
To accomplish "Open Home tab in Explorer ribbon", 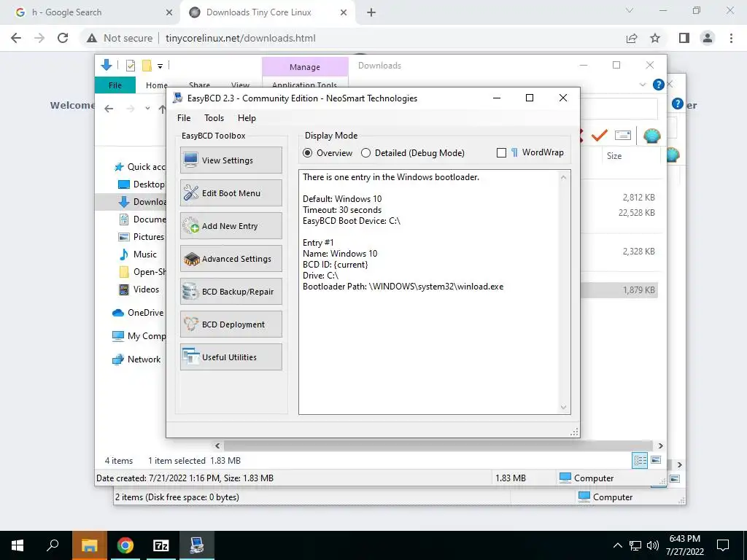I will coord(156,85).
